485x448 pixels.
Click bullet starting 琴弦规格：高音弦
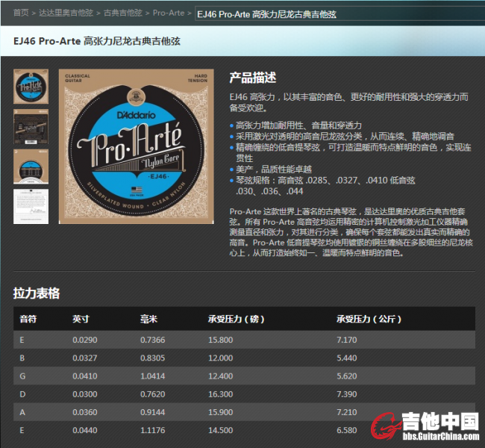coord(325,185)
